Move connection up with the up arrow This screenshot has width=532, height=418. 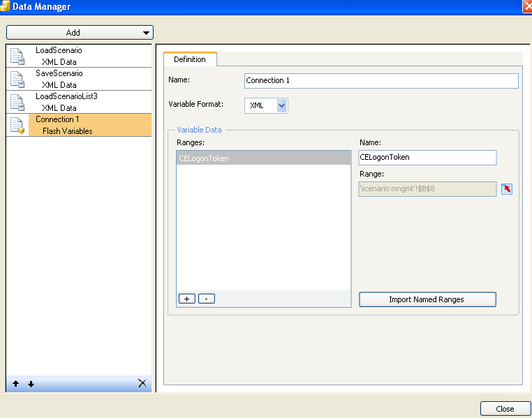pyautogui.click(x=16, y=384)
